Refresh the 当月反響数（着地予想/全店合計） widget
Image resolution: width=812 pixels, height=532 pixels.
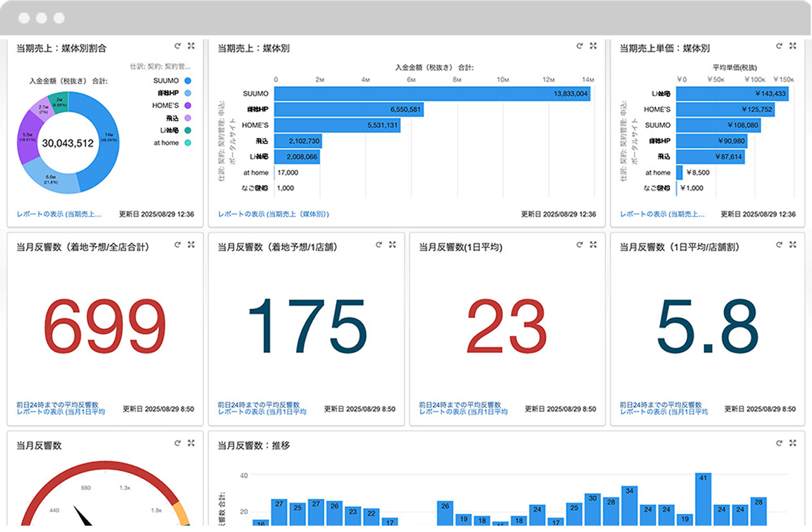(178, 244)
